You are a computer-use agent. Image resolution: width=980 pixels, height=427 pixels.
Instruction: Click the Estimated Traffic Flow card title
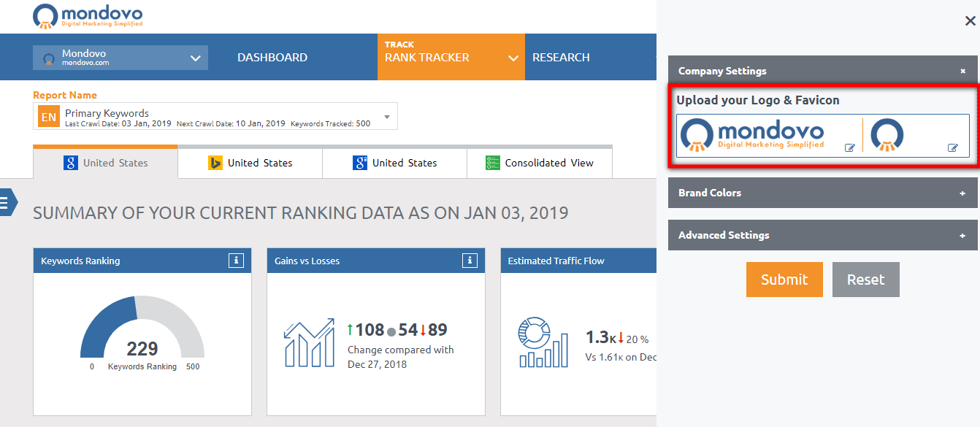tap(556, 261)
